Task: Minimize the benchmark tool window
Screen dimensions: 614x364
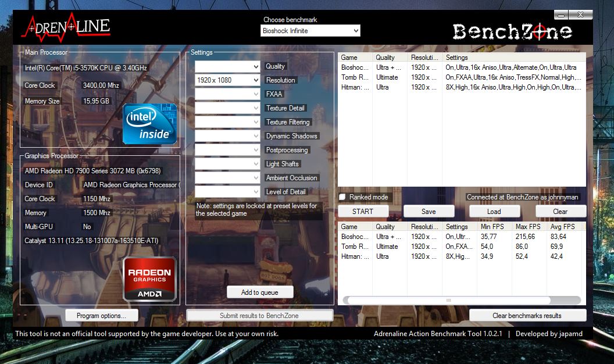Action: [561, 15]
